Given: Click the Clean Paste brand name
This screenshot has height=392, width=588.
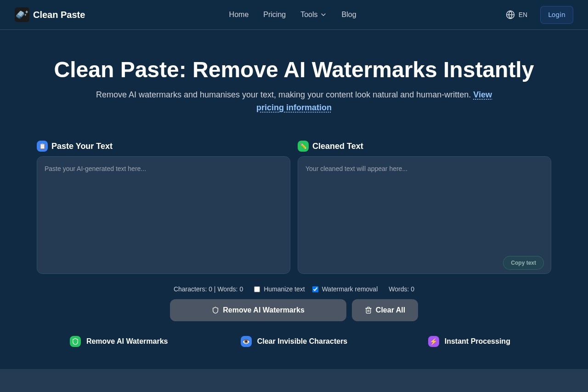Looking at the screenshot, I should pos(59,15).
